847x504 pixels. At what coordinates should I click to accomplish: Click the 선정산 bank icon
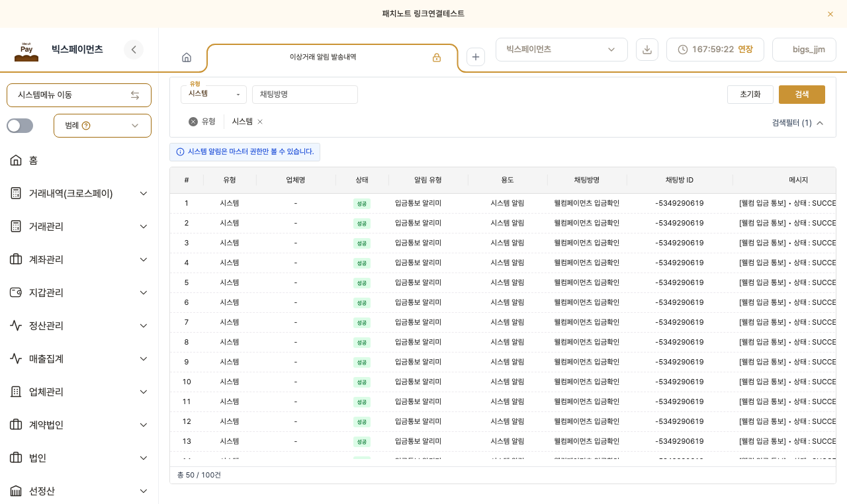[x=16, y=491]
